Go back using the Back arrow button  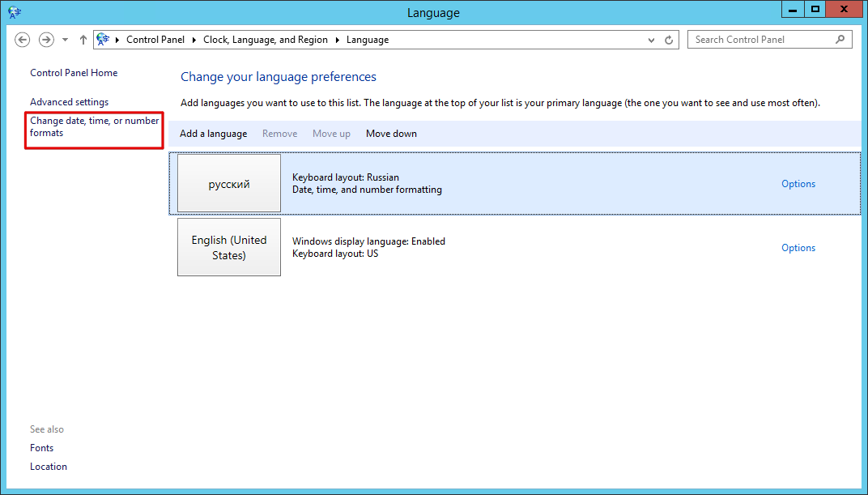click(x=22, y=40)
